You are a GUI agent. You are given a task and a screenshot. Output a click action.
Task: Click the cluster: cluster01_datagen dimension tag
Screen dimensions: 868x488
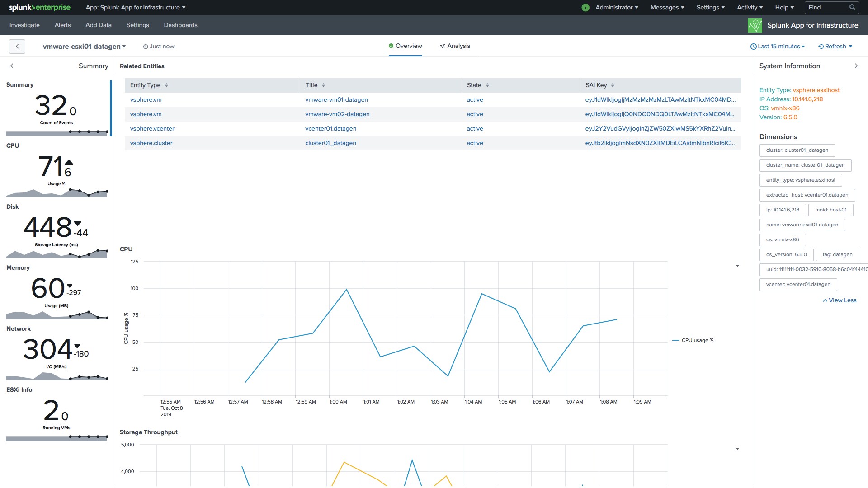pos(797,150)
